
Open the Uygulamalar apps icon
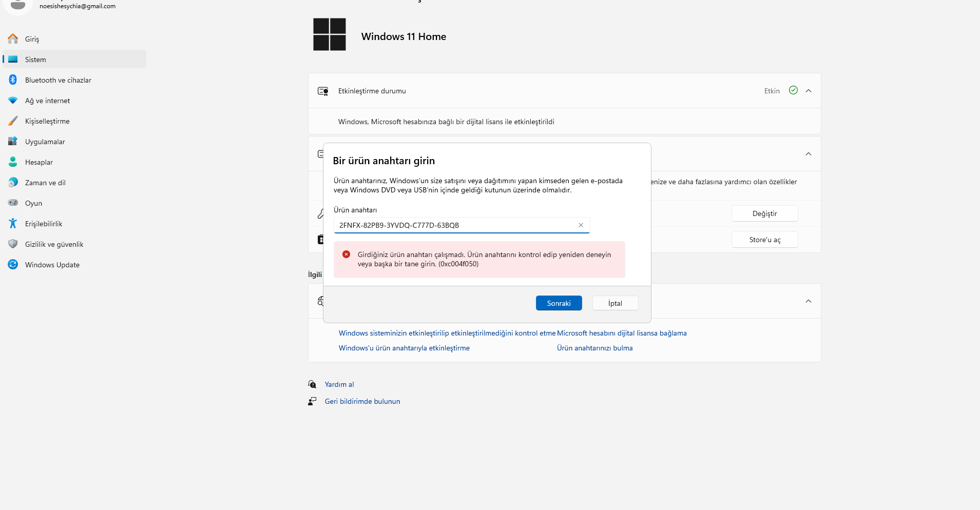click(13, 142)
